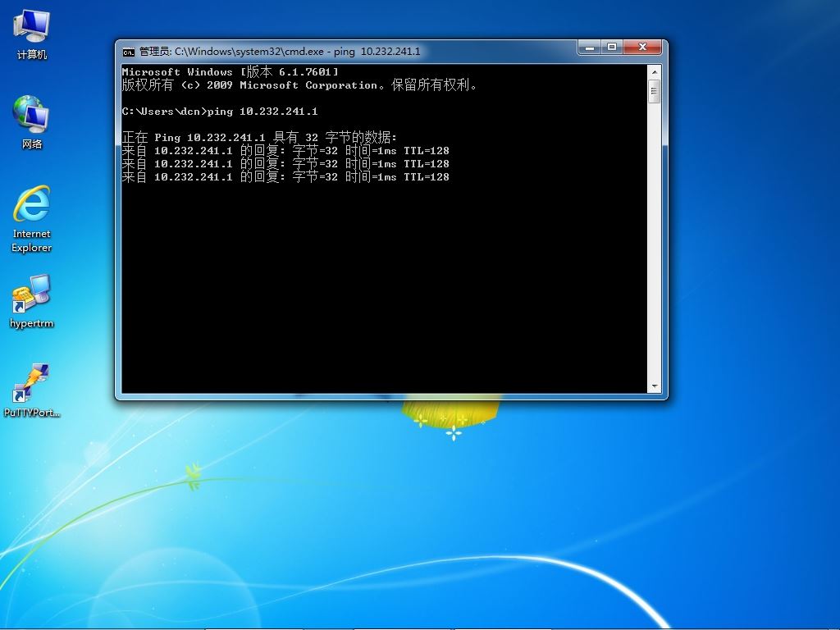Image resolution: width=840 pixels, height=630 pixels.
Task: Close the cmd.exe ping window
Action: [643, 48]
